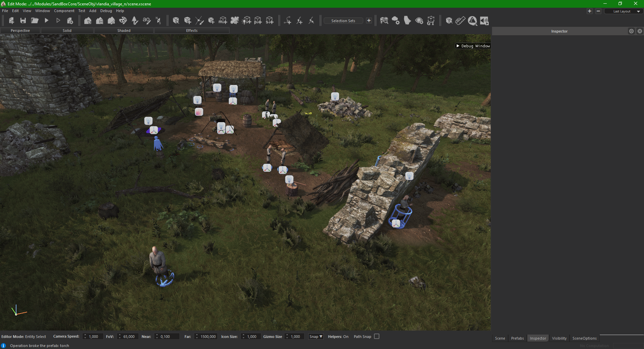The image size is (644, 349).
Task: Select the flora tree paint tool
Action: point(135,21)
